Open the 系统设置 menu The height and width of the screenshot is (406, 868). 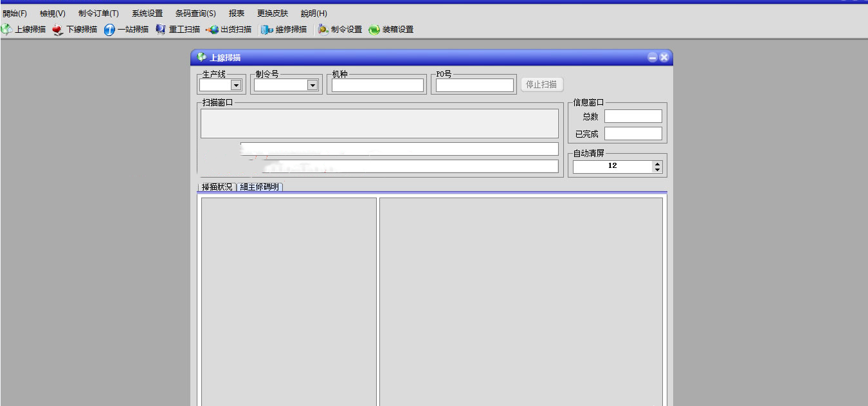point(147,14)
